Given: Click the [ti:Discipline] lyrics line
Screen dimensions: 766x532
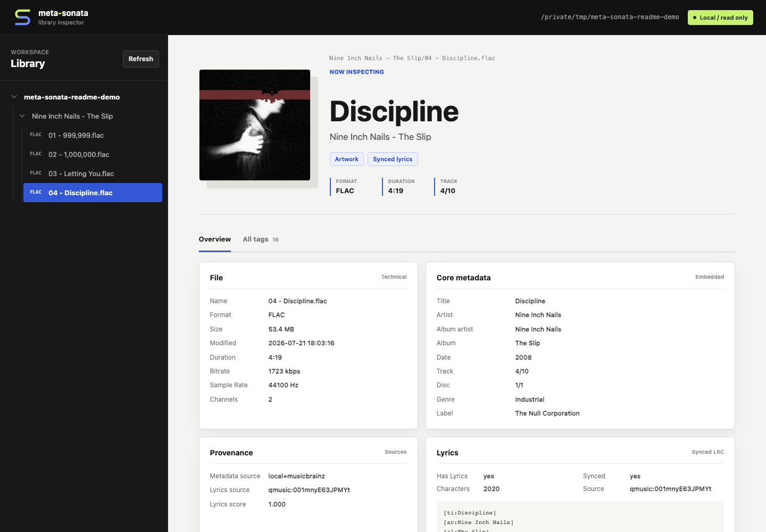Looking at the screenshot, I should tap(470, 513).
